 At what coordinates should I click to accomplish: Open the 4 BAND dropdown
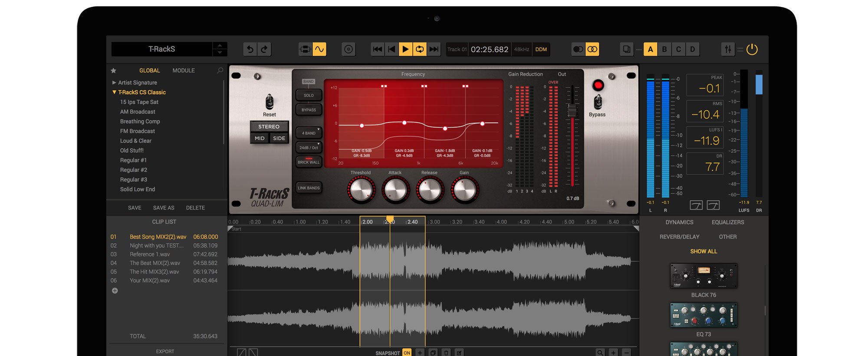tap(309, 133)
